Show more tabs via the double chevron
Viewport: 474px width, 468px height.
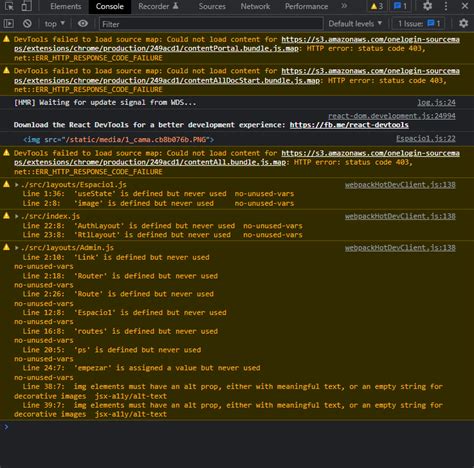click(344, 6)
